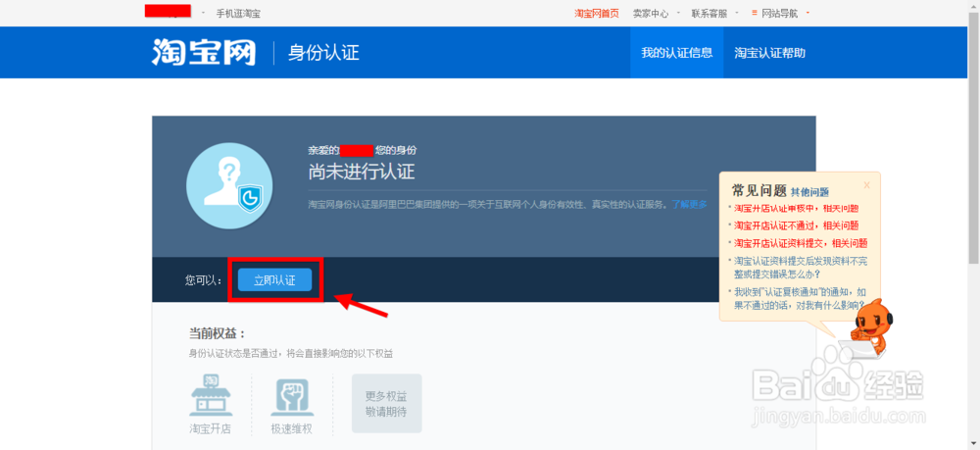Click the 更多权益 敬请期待 tile
The width and height of the screenshot is (980, 450).
pyautogui.click(x=387, y=403)
